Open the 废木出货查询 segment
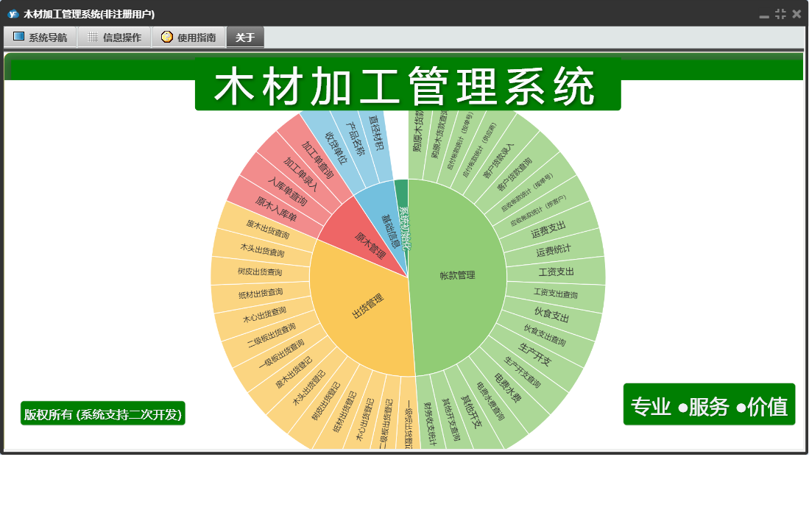Viewport: 809px width, 532px height. tap(267, 229)
